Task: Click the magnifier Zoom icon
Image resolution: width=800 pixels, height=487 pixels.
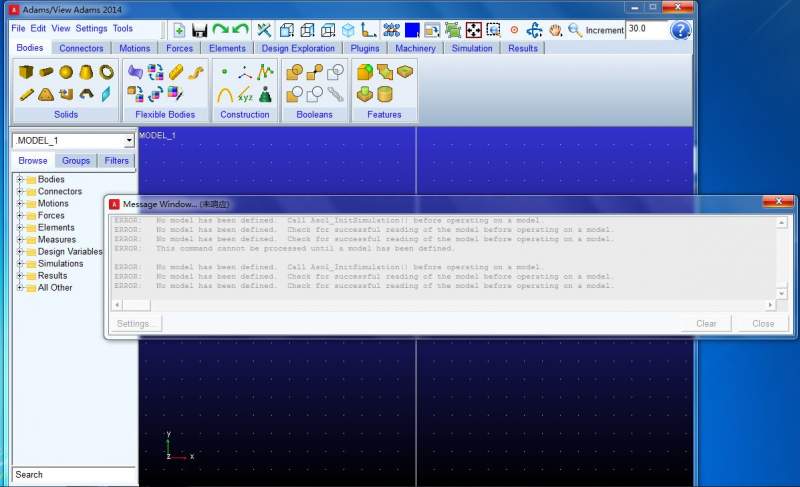Action: point(575,30)
